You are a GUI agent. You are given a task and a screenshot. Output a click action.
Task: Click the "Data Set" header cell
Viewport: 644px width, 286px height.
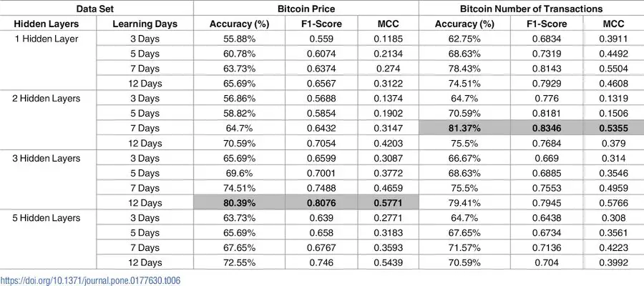[97, 9]
